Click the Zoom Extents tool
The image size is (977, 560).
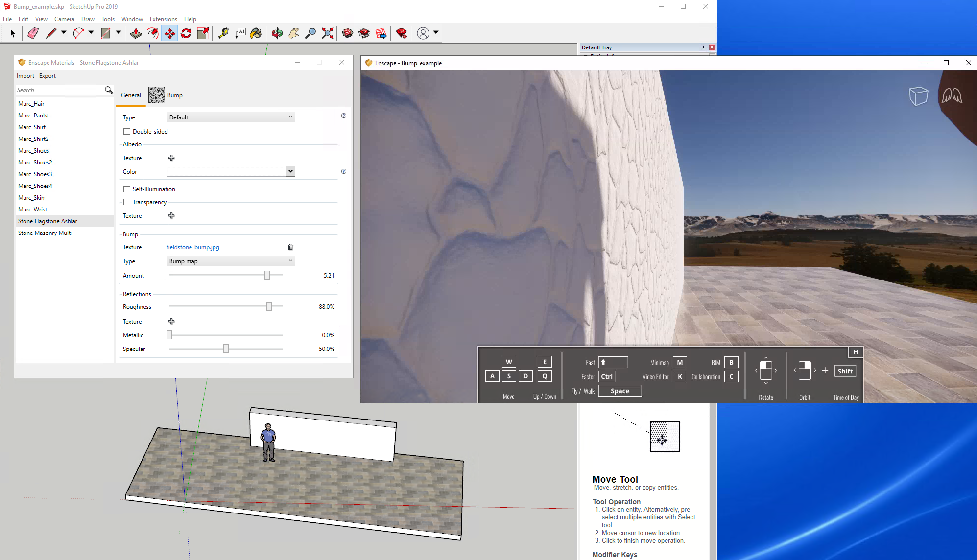coord(327,33)
